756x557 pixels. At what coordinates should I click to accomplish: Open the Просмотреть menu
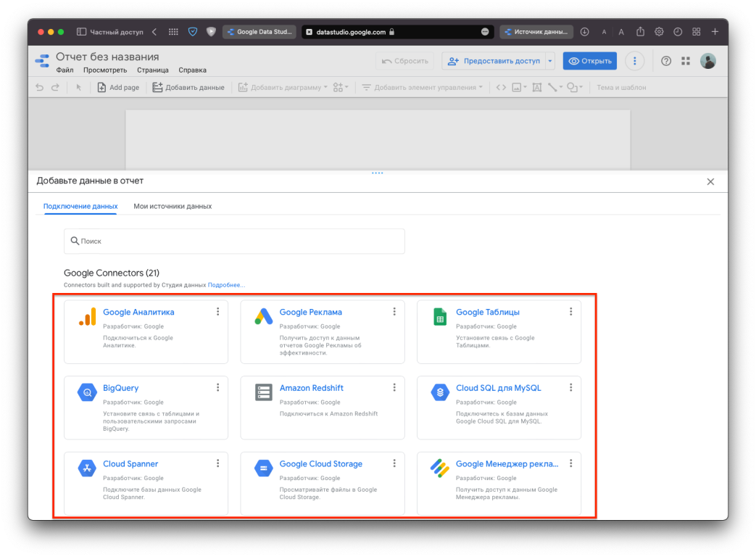pyautogui.click(x=105, y=70)
